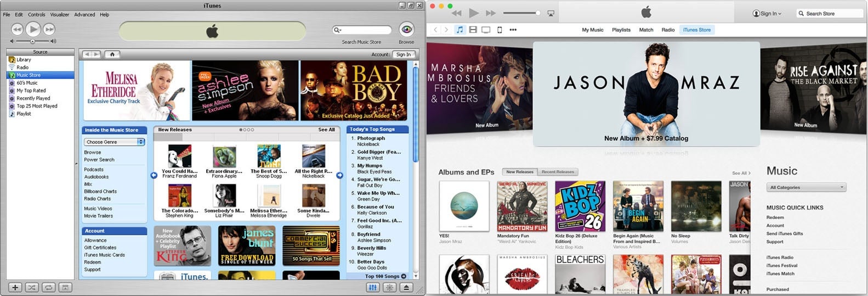868x296 pixels.
Task: Click the home icon in store navigation
Action: tap(112, 54)
